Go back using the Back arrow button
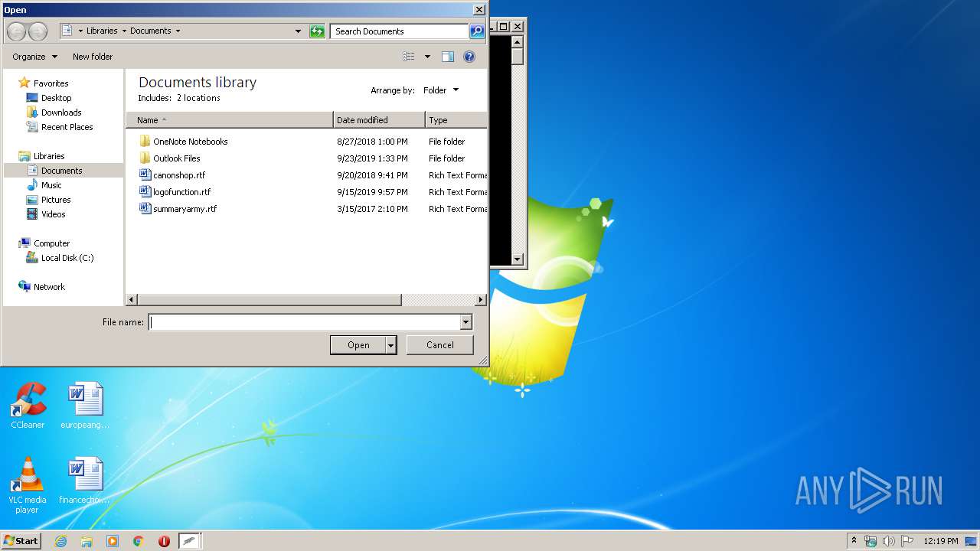Viewport: 980px width, 551px height. [16, 31]
